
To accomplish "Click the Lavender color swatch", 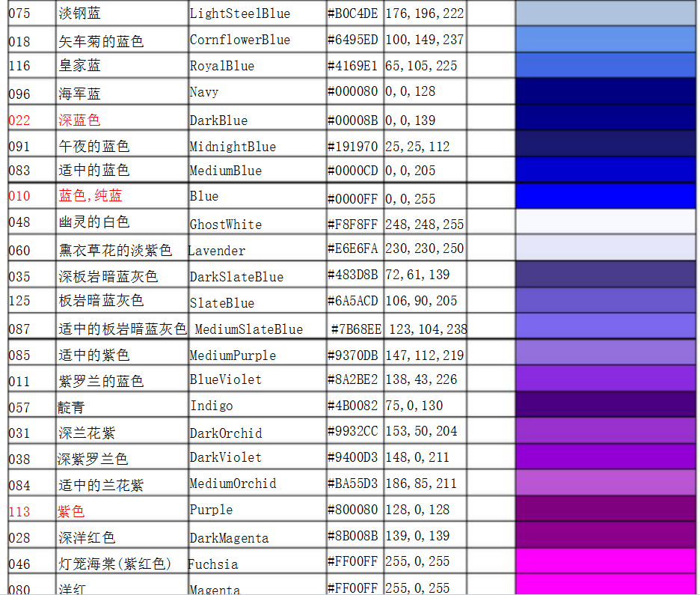I will [x=606, y=248].
